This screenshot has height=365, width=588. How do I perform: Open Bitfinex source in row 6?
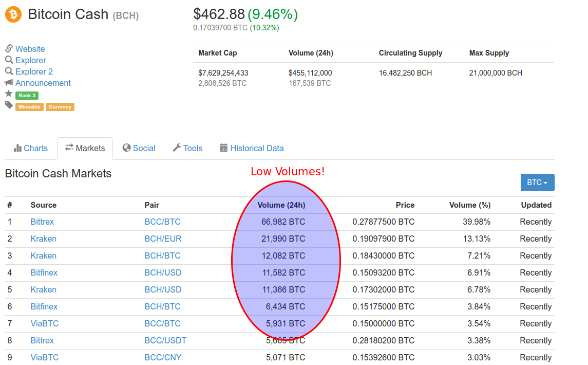[x=44, y=307]
